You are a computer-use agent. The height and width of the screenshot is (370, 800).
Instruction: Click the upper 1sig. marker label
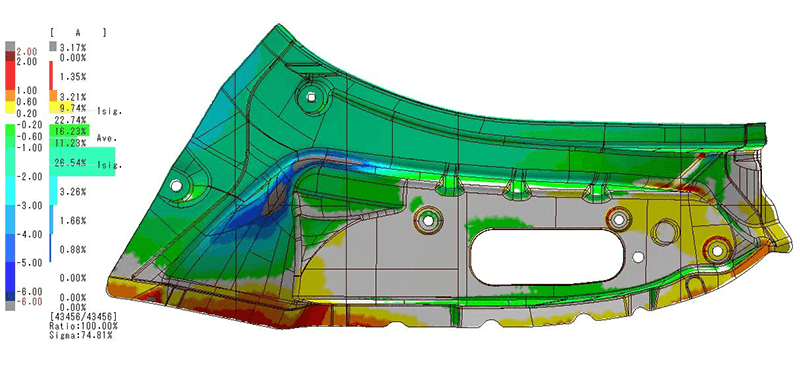(110, 111)
